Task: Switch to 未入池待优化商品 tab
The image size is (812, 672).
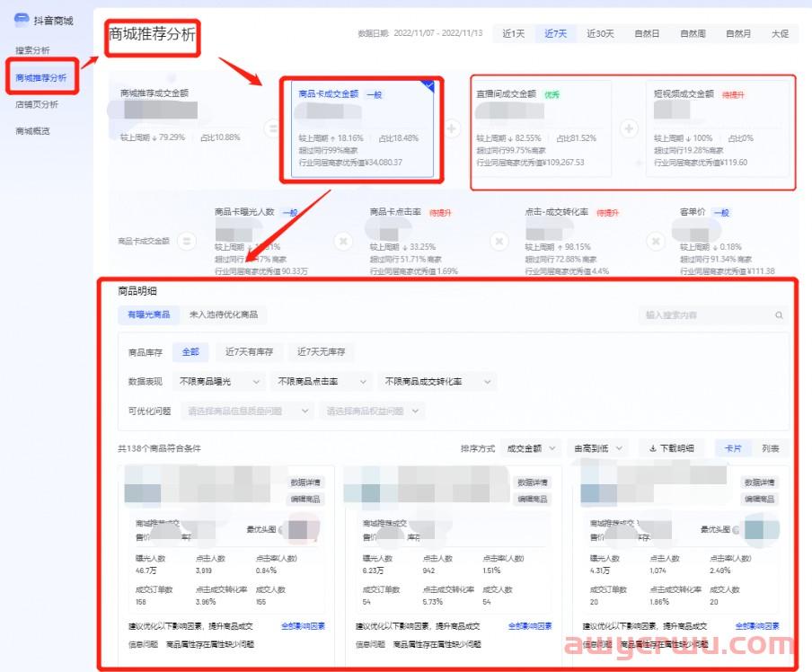Action: point(224,314)
